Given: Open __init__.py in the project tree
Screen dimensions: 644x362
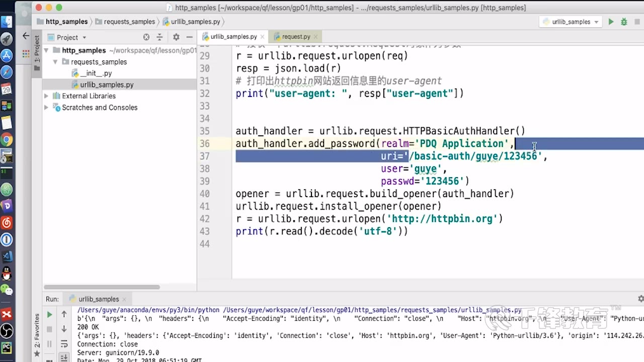Looking at the screenshot, I should pyautogui.click(x=96, y=73).
